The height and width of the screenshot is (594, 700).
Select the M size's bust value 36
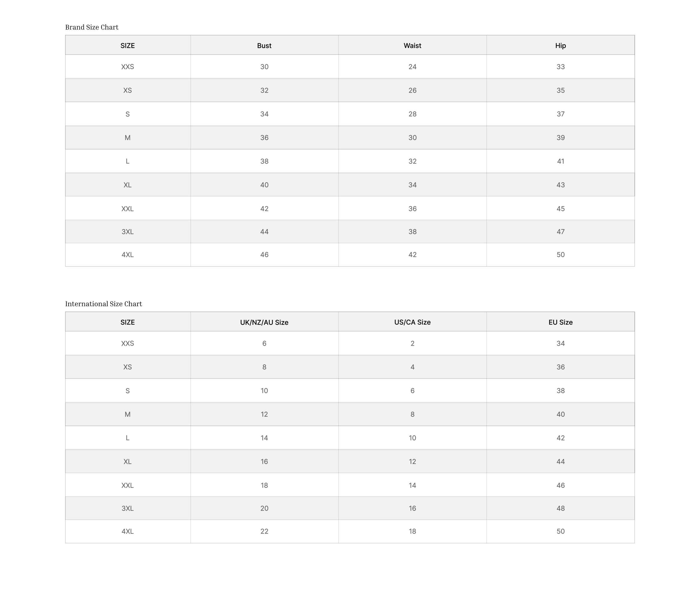pyautogui.click(x=264, y=137)
